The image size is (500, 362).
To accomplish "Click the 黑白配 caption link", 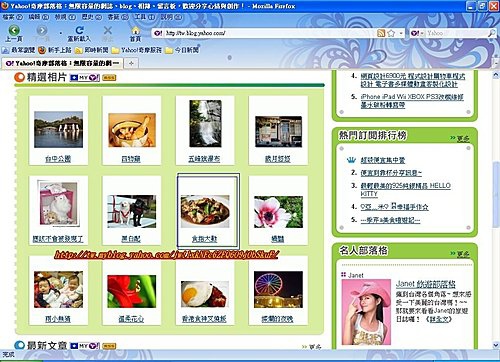I will coord(131,239).
